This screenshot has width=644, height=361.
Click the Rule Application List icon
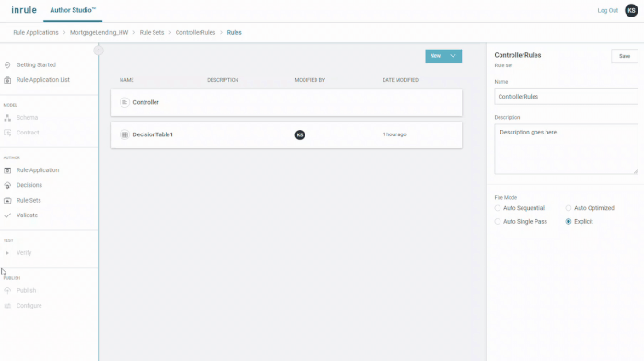click(x=7, y=80)
